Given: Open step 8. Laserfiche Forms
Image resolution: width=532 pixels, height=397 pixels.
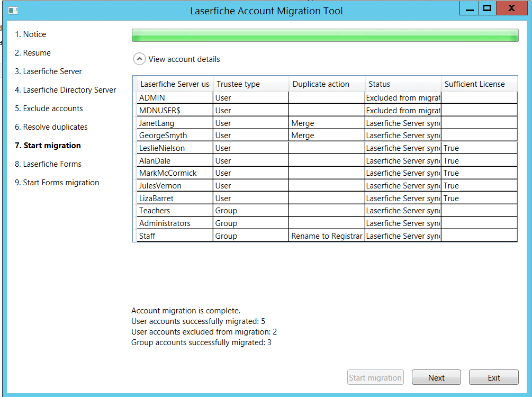Looking at the screenshot, I should tap(48, 164).
